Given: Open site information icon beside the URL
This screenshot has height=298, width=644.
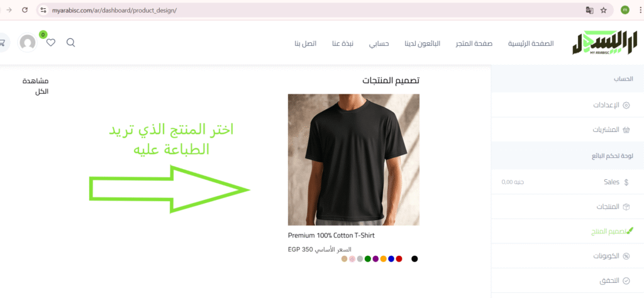Looking at the screenshot, I should (43, 10).
